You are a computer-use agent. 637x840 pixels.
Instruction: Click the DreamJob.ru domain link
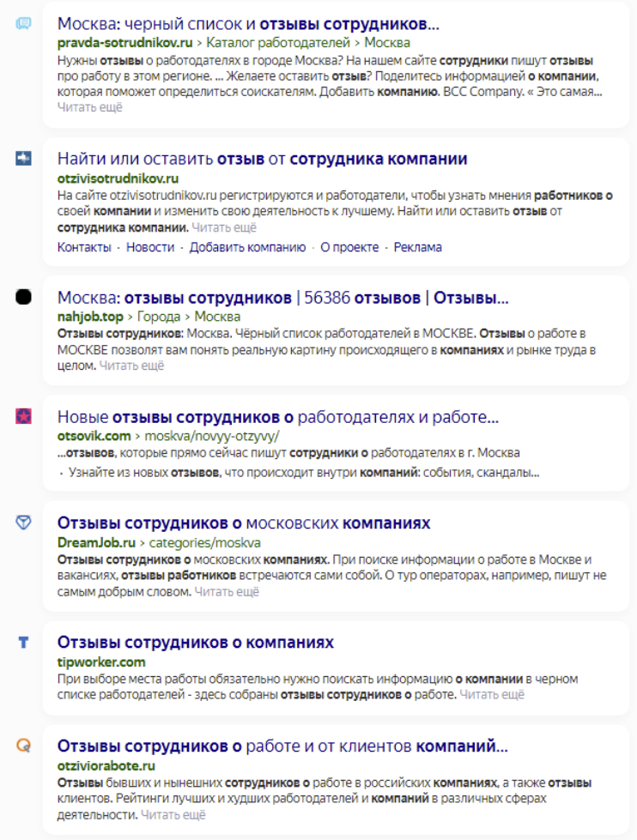pos(96,542)
